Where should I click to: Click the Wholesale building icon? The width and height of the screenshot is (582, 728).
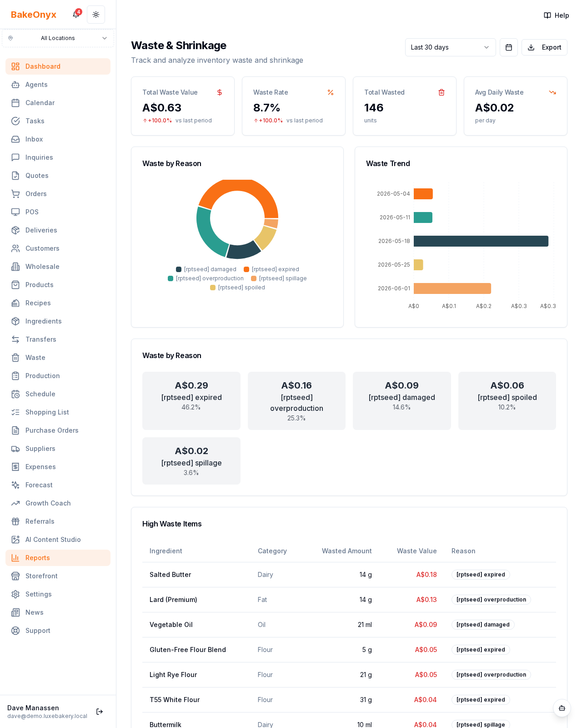click(15, 267)
